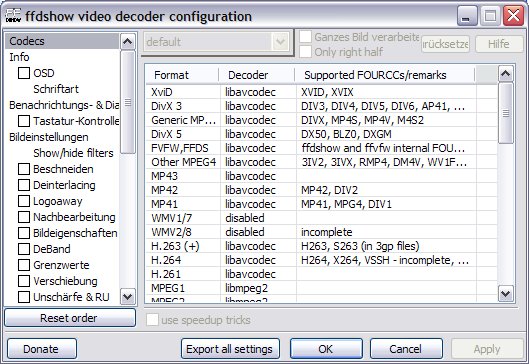Enable Tastatur-Kontrolle checkbox
This screenshot has width=529, height=364.
coord(24,121)
